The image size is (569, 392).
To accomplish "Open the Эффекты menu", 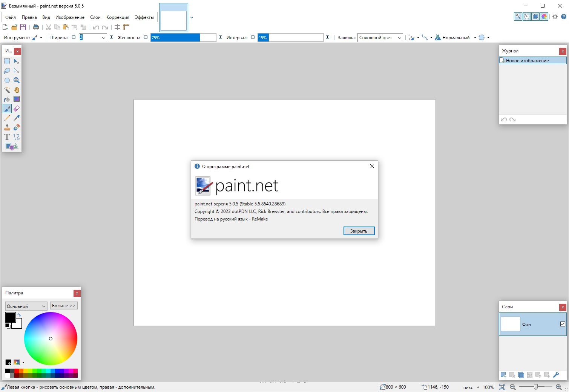I will [x=144, y=17].
